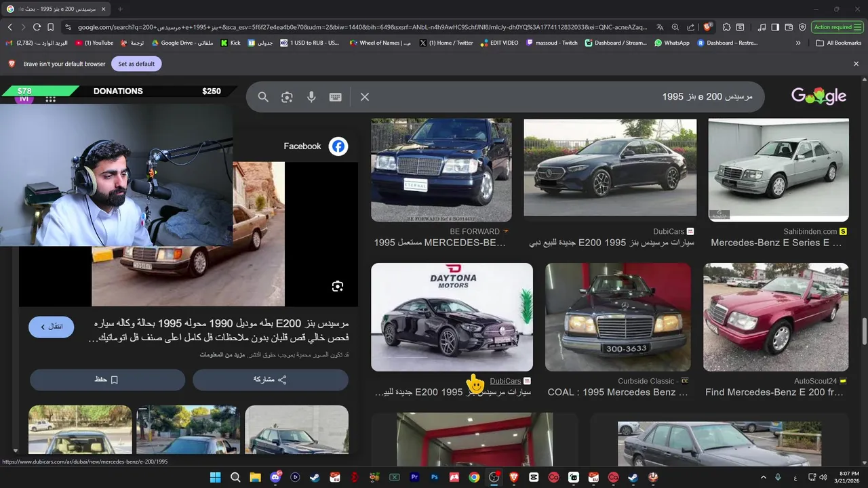Open Daytona Motors black Mercedes thumbnail
The width and height of the screenshot is (868, 488).
click(x=452, y=317)
